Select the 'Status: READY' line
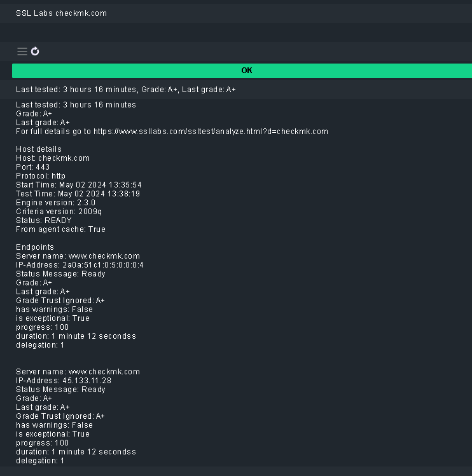The width and height of the screenshot is (472, 476). (x=44, y=221)
